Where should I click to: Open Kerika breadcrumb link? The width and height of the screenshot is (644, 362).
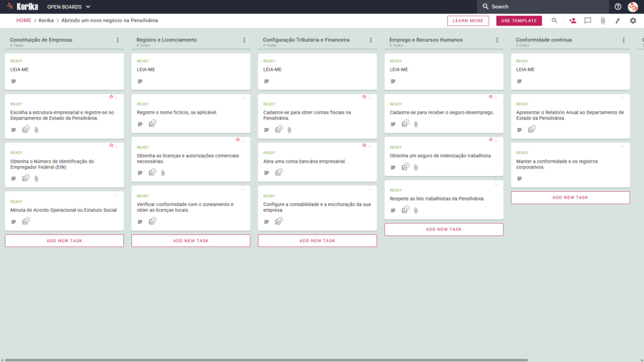point(46,21)
